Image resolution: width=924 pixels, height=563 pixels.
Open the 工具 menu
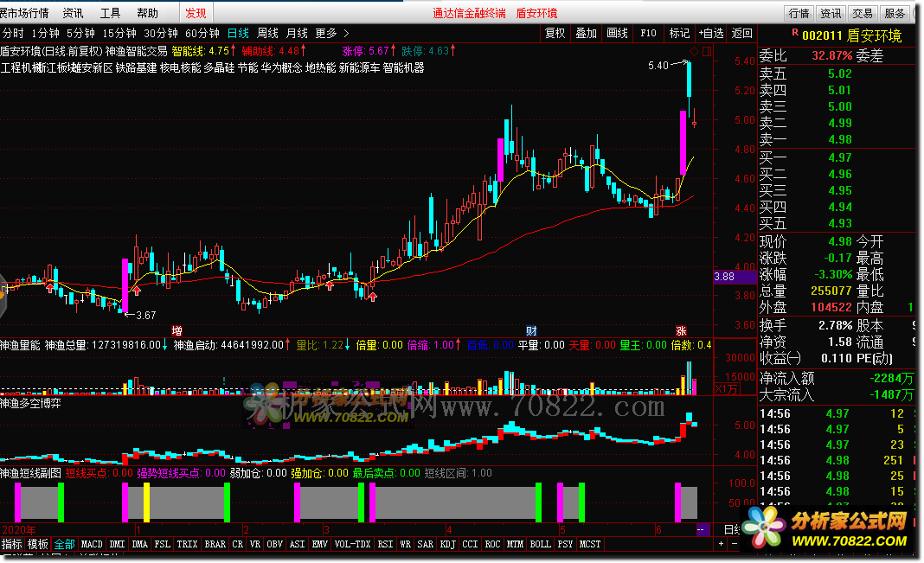(x=110, y=13)
